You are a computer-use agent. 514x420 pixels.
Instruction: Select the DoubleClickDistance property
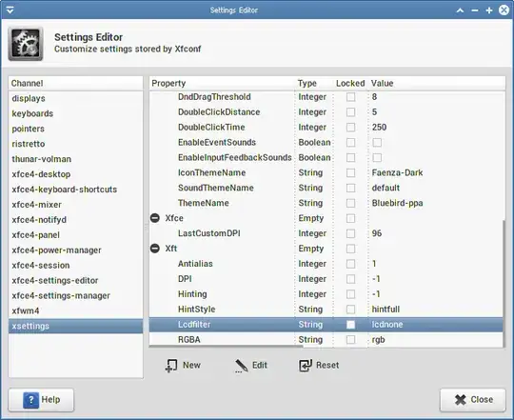[219, 112]
